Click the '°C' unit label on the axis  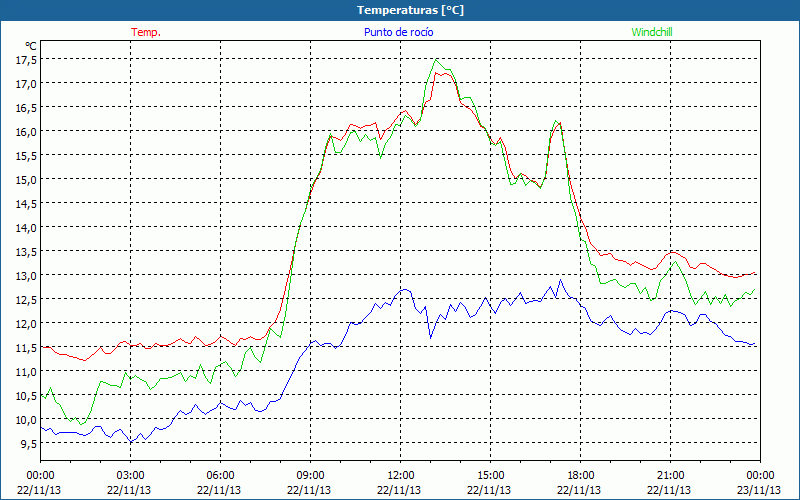click(31, 46)
